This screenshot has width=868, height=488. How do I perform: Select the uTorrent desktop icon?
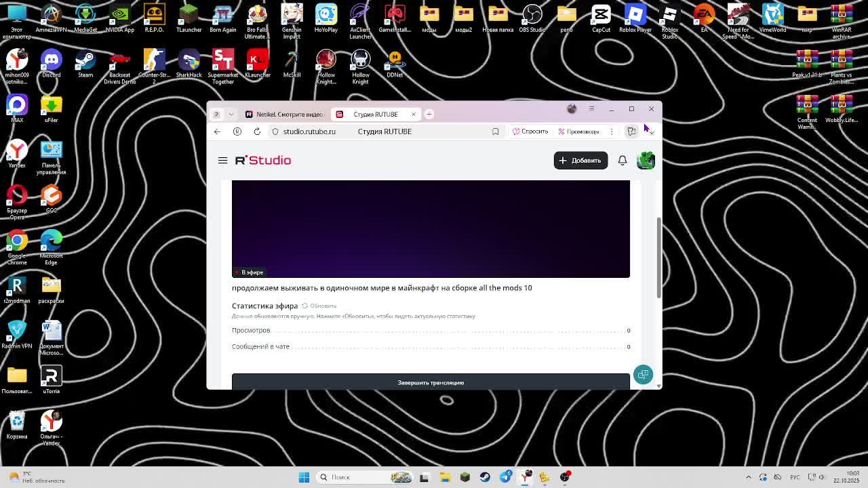click(51, 380)
